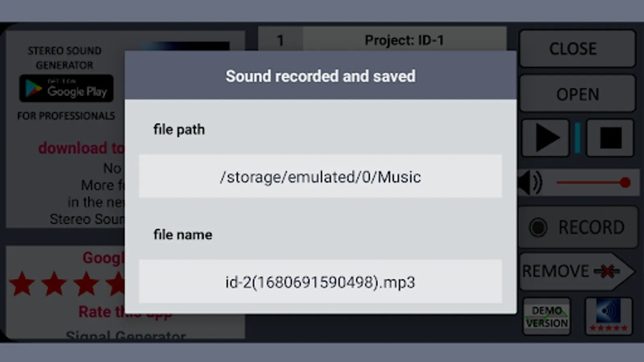Select project number 1 cell

click(280, 40)
